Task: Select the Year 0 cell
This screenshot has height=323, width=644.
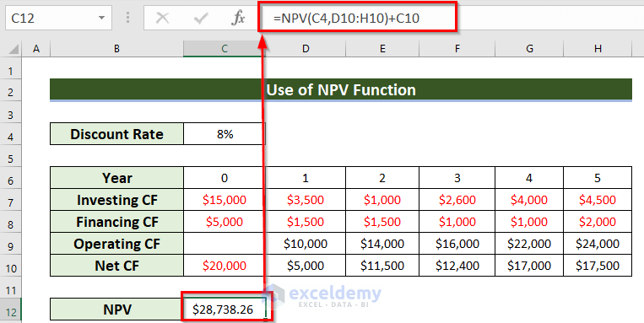Action: [x=225, y=178]
